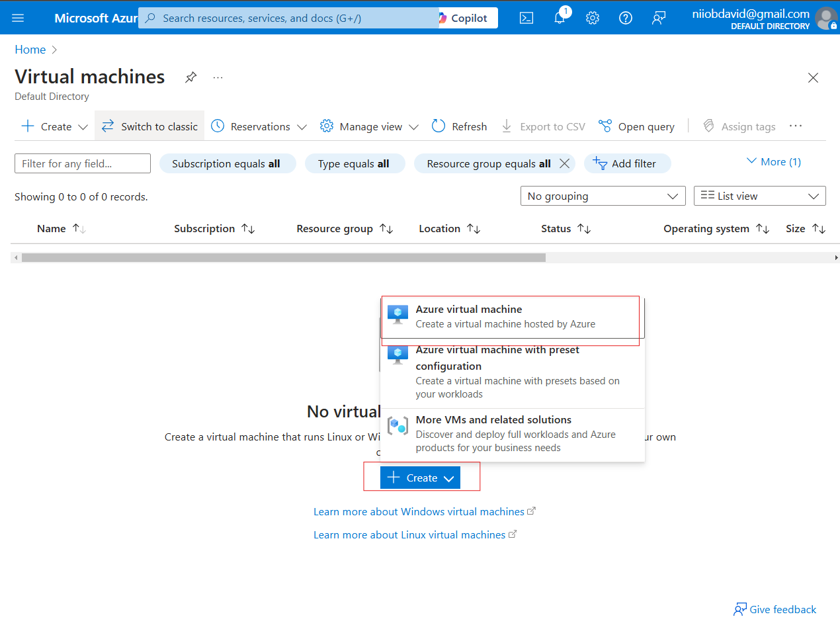Remove the Resource group filter
This screenshot has width=840, height=633.
564,163
